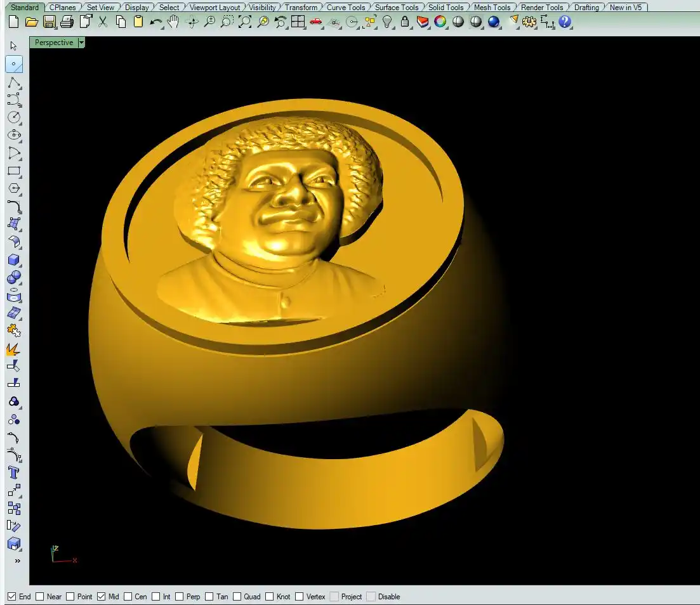Open the Text object tool

14,472
